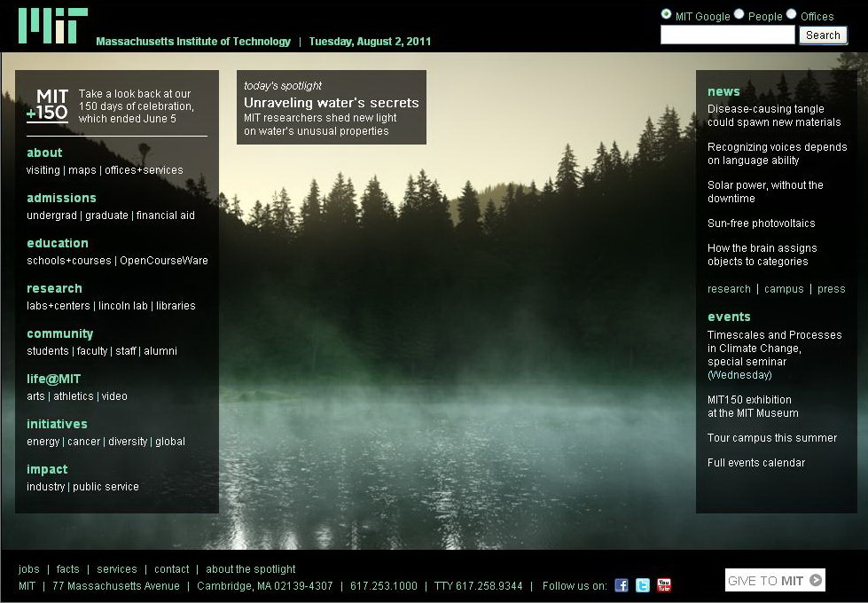Open the campus news link
The height and width of the screenshot is (603, 868).
pos(784,289)
